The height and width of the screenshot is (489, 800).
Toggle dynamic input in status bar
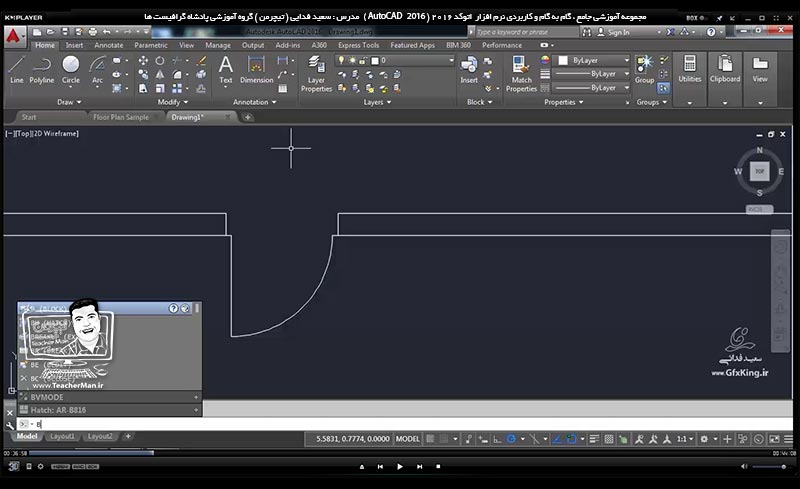coord(482,439)
